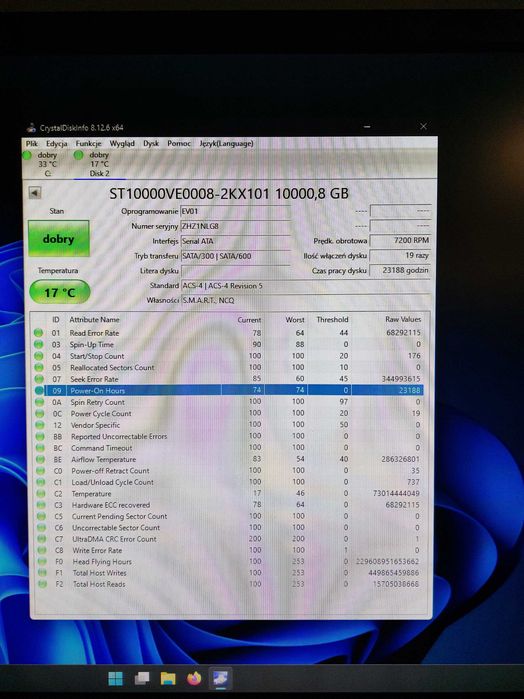524x699 pixels.
Task: Open the Język(Language) menu
Action: pos(226,144)
